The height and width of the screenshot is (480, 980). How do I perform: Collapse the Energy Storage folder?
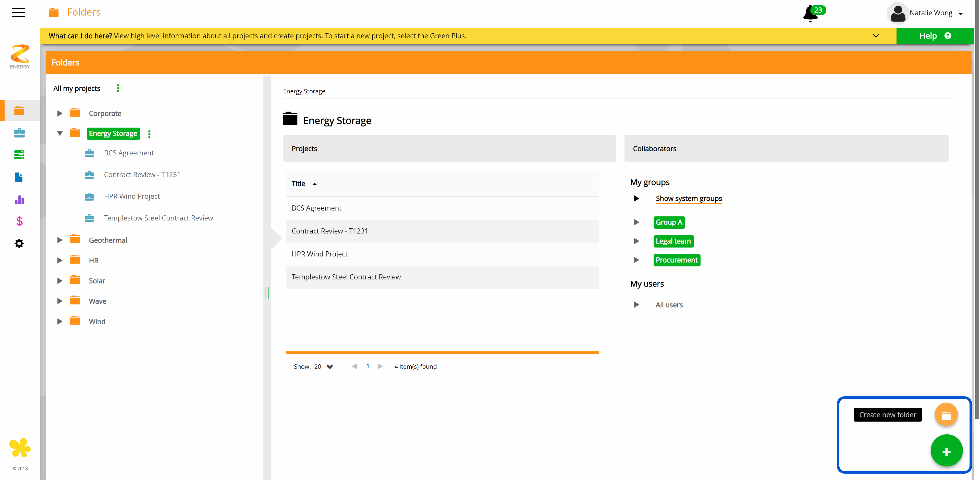(60, 133)
